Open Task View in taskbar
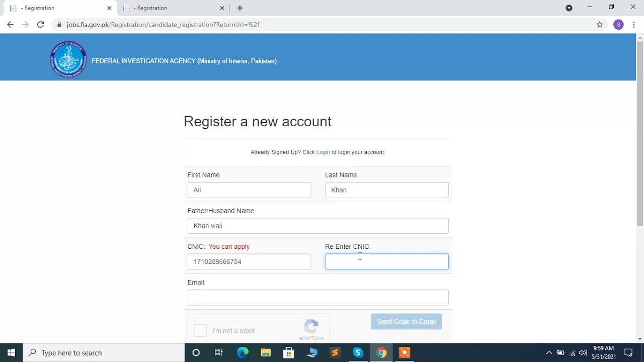The width and height of the screenshot is (644, 362). 219,352
